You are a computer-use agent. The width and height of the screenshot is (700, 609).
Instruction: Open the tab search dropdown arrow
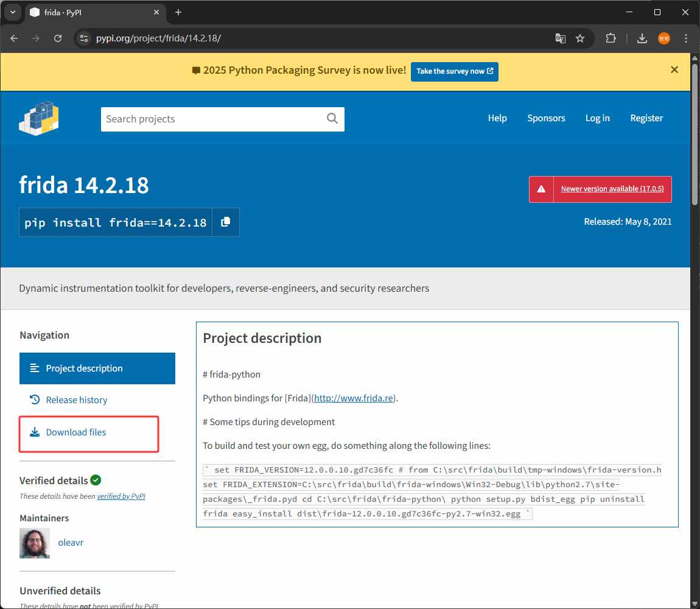(13, 12)
